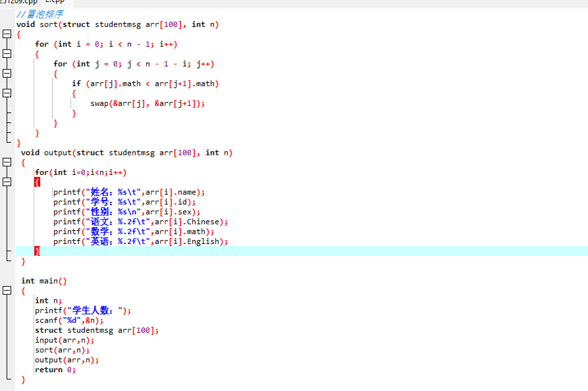Click the 'sort(arr,n);' call in main
Viewport: 588px width, 391px height.
point(62,350)
